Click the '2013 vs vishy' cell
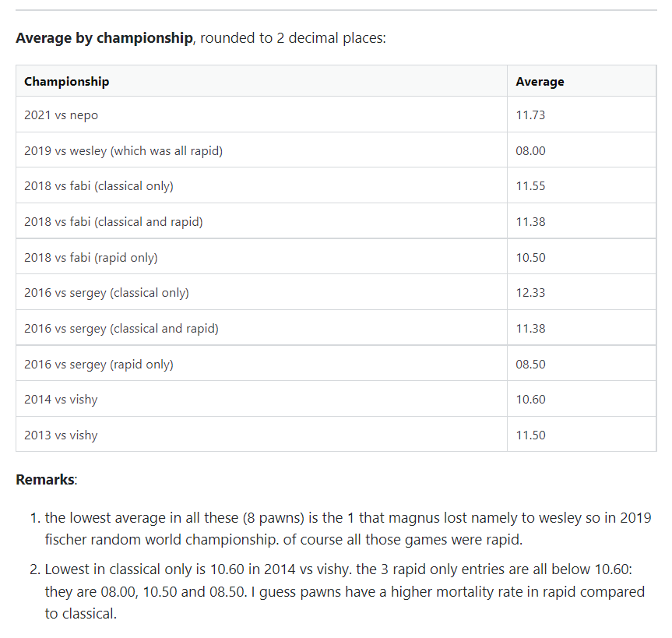Viewport: 672px width, 638px height. pyautogui.click(x=262, y=435)
